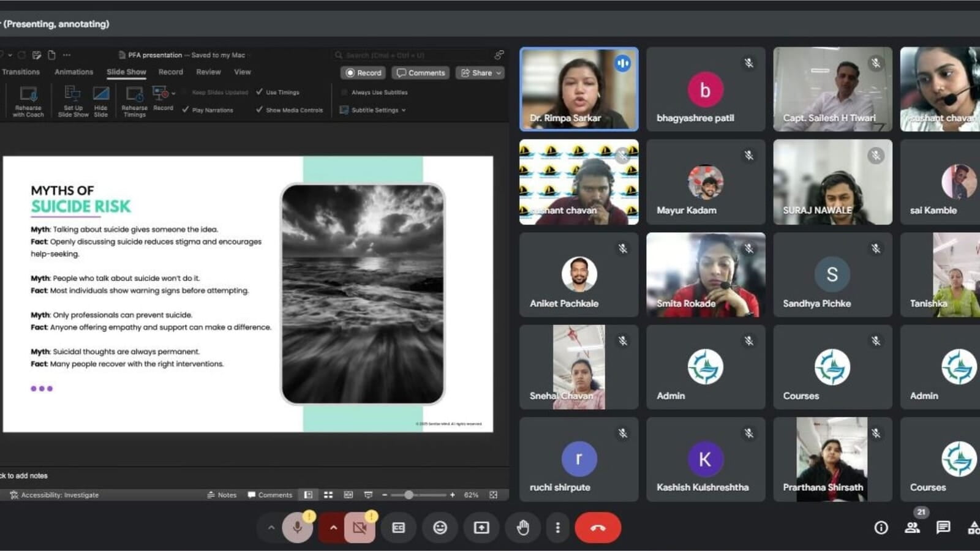The image size is (980, 551).
Task: Go to the Review tab
Action: tap(208, 72)
